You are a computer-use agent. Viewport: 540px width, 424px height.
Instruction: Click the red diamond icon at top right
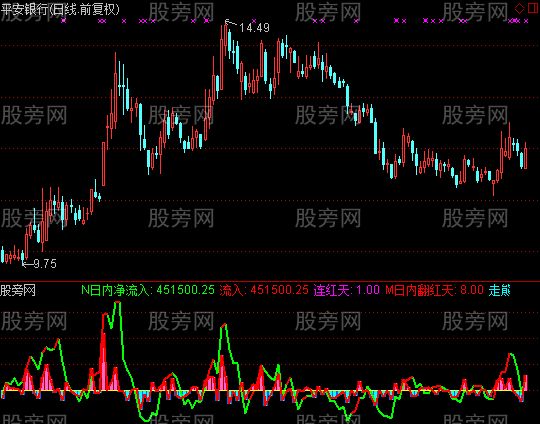coord(519,8)
